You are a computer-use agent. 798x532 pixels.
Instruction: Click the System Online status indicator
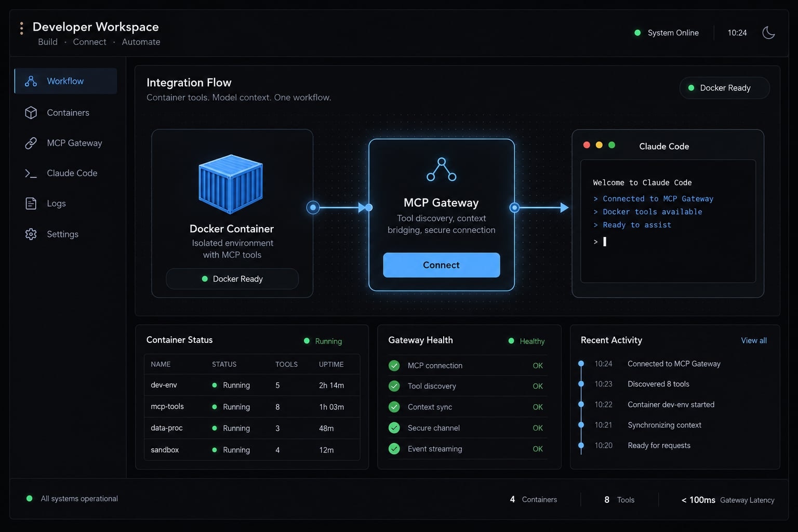point(667,33)
